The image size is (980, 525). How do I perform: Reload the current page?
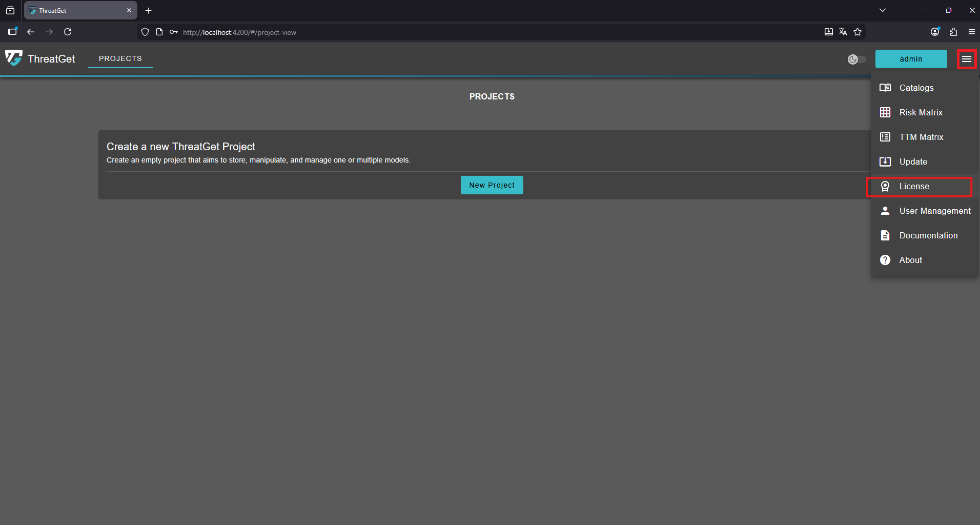[68, 32]
